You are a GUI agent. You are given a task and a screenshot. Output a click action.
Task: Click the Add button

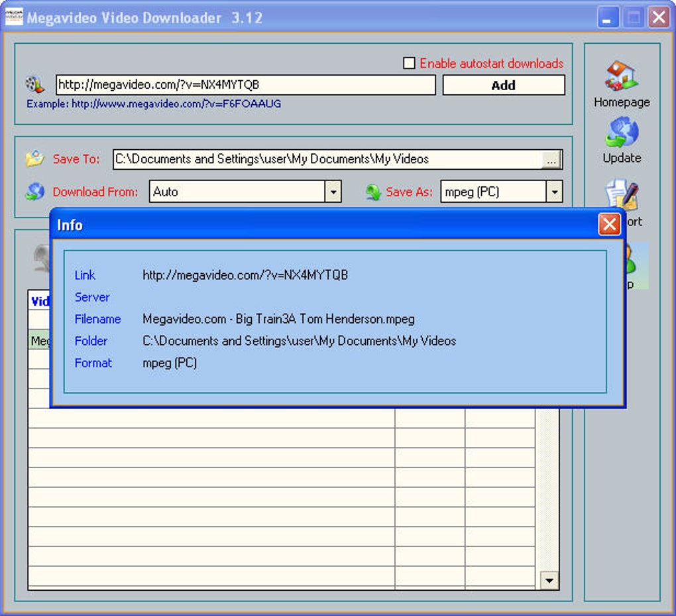(x=504, y=85)
